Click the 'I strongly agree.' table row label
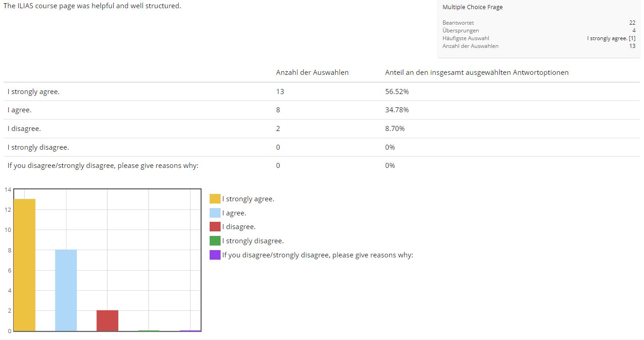644x340 pixels. pyautogui.click(x=33, y=92)
